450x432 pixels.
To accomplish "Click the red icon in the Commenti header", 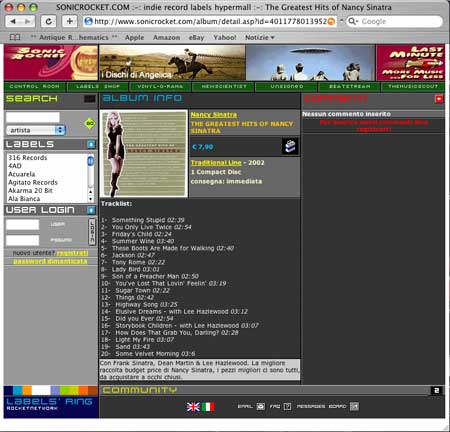I will 439,99.
